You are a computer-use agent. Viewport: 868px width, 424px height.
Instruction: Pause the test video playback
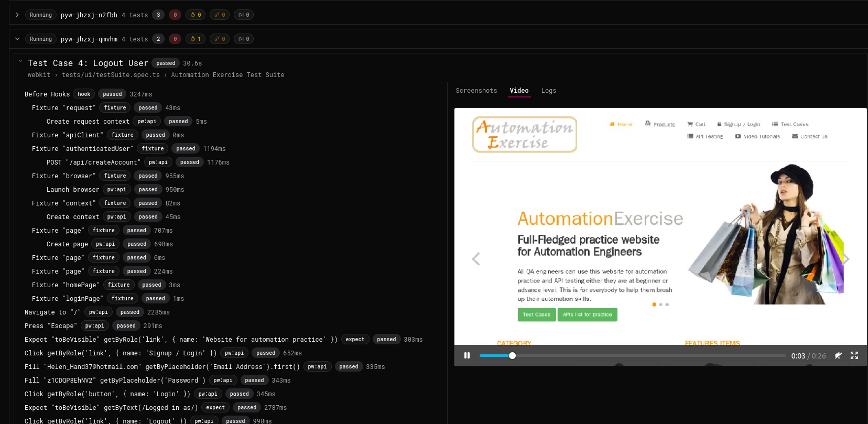pos(467,355)
